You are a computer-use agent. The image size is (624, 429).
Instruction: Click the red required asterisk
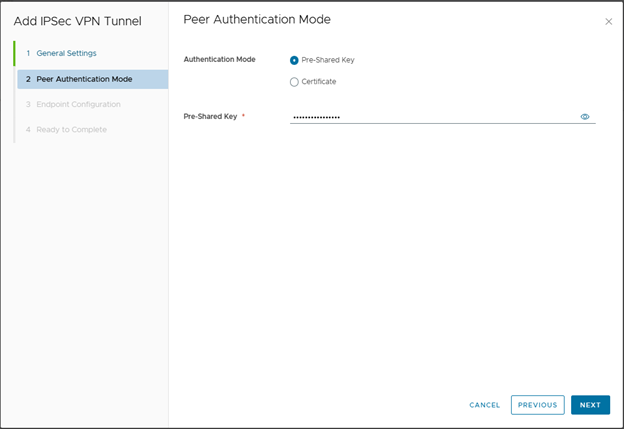click(243, 116)
